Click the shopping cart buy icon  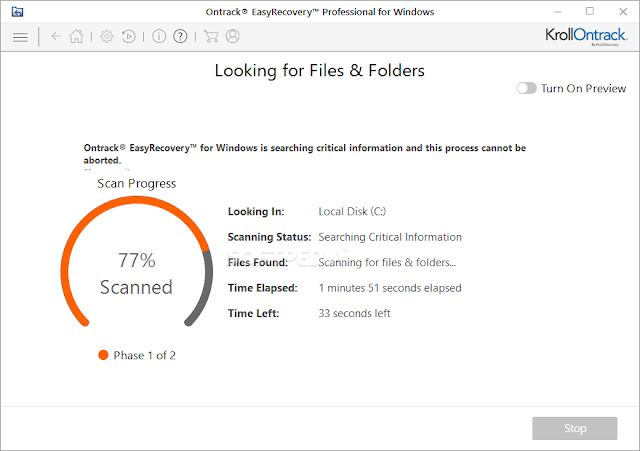[x=211, y=36]
